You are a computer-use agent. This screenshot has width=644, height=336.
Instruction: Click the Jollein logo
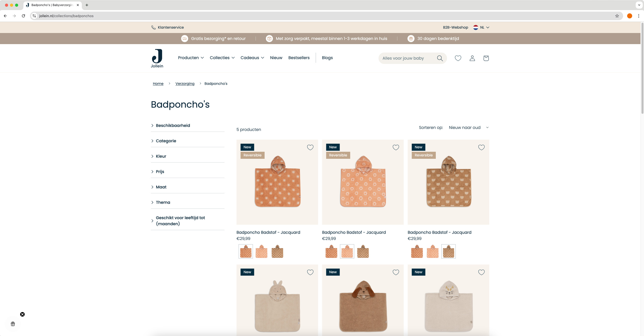pyautogui.click(x=157, y=58)
